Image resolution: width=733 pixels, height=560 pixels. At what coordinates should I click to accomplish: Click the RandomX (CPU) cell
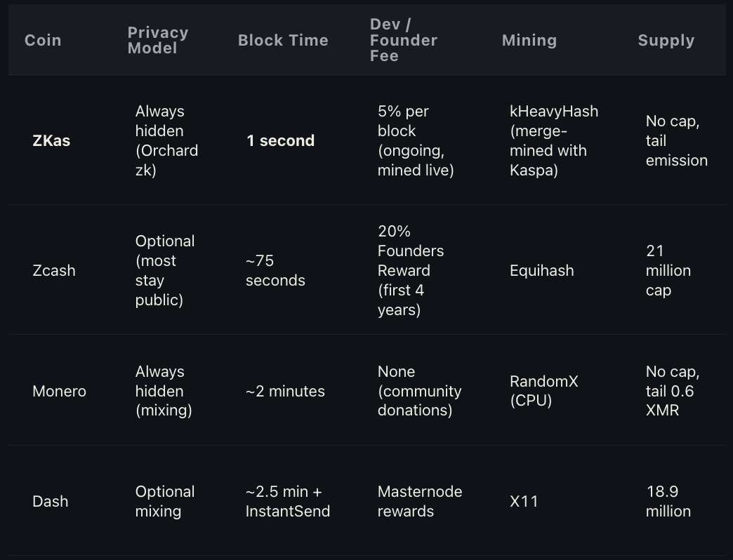[543, 391]
